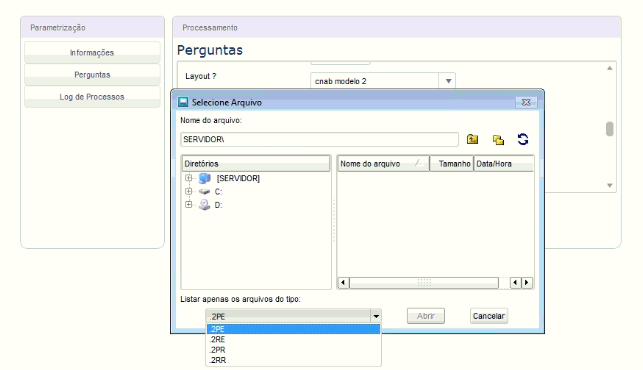Expand the D: drive node
The height and width of the screenshot is (370, 643).
click(x=189, y=204)
